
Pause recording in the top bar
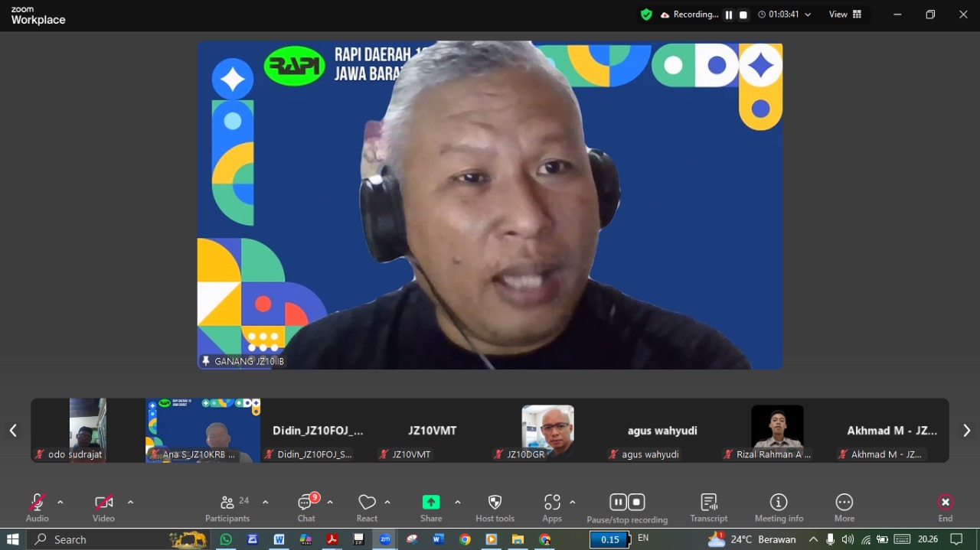[x=729, y=15]
